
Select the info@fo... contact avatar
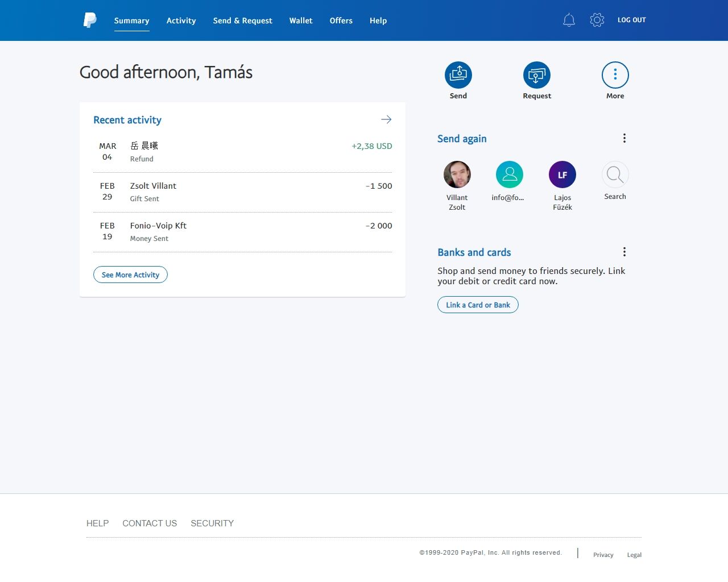(x=510, y=174)
